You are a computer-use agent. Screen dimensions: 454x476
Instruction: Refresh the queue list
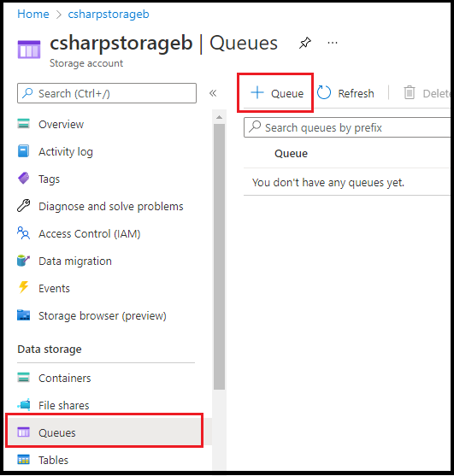click(345, 93)
